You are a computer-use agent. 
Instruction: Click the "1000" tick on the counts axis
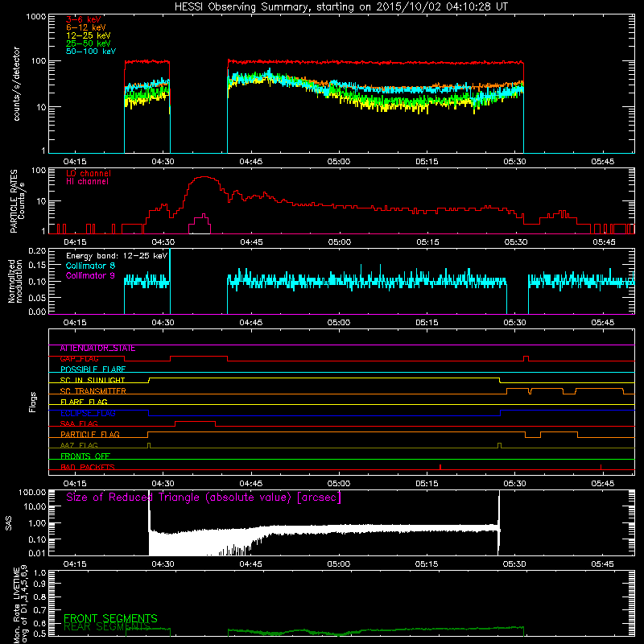coord(36,17)
